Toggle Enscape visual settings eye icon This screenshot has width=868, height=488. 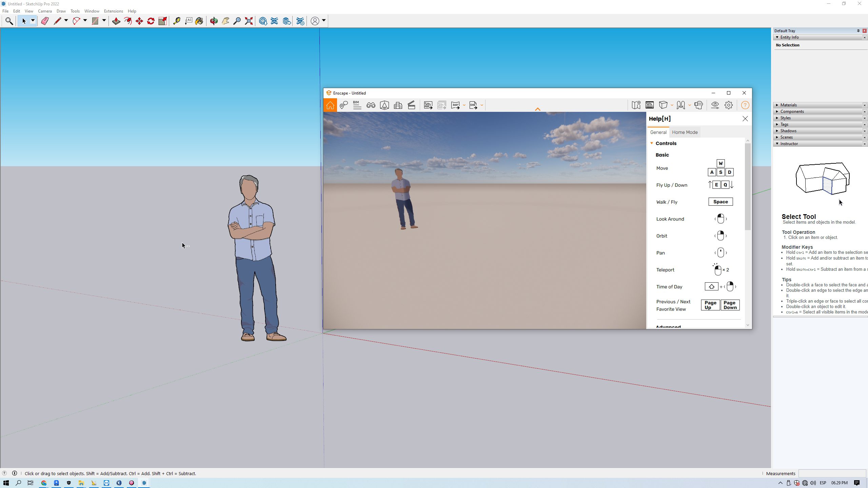tap(715, 105)
